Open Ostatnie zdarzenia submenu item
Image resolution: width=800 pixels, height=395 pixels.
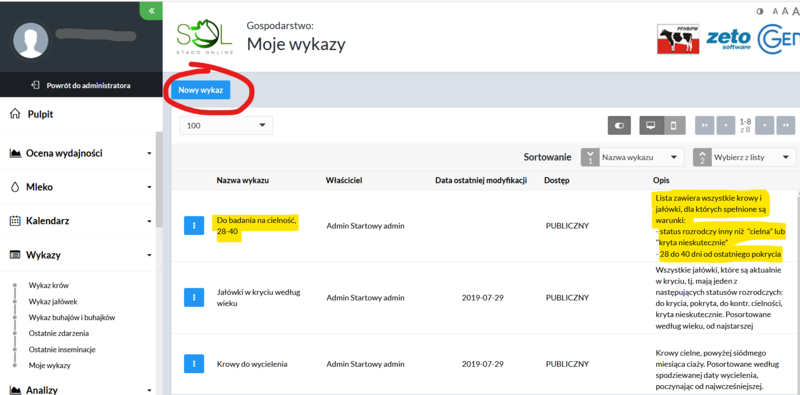[59, 333]
